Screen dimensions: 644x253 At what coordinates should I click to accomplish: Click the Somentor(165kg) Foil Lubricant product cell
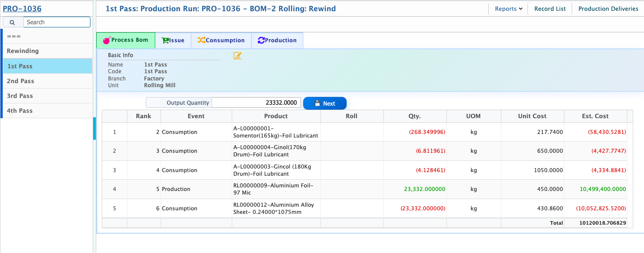276,132
